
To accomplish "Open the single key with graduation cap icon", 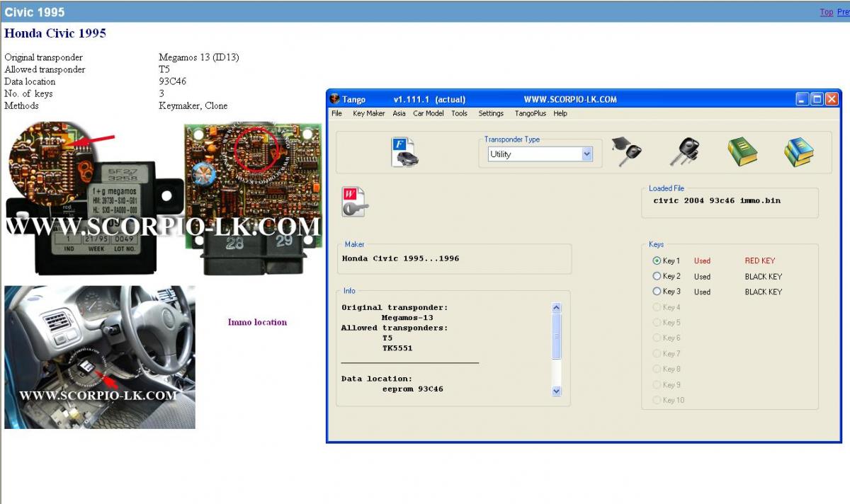I will click(x=627, y=152).
